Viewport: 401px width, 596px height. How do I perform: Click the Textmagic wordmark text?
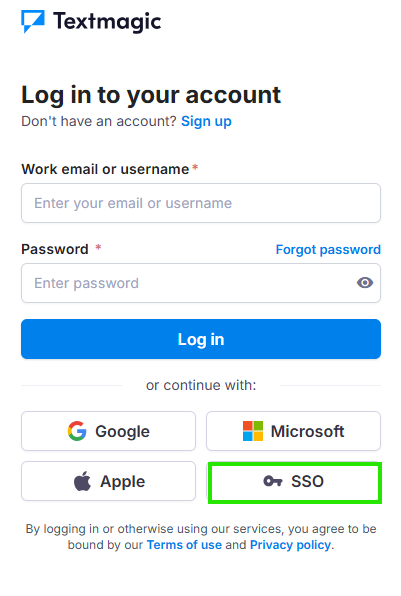pos(107,22)
